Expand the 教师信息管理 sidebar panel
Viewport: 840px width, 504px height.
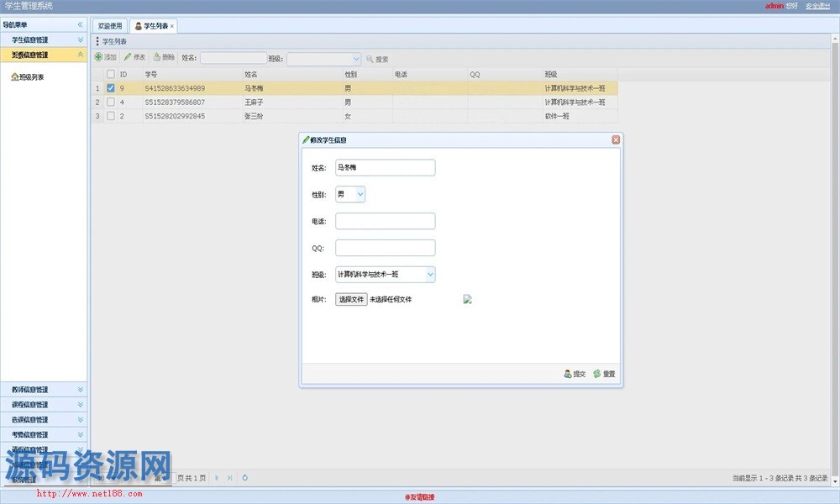click(x=43, y=390)
